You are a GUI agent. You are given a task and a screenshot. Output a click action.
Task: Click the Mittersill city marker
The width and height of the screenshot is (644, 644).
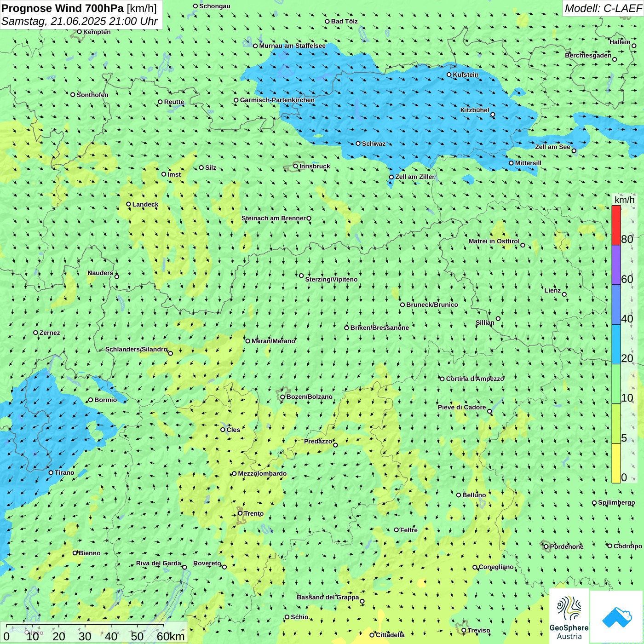point(512,163)
